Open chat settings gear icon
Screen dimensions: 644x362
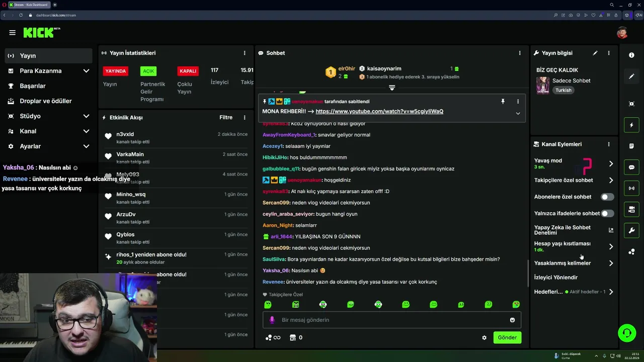(x=484, y=338)
